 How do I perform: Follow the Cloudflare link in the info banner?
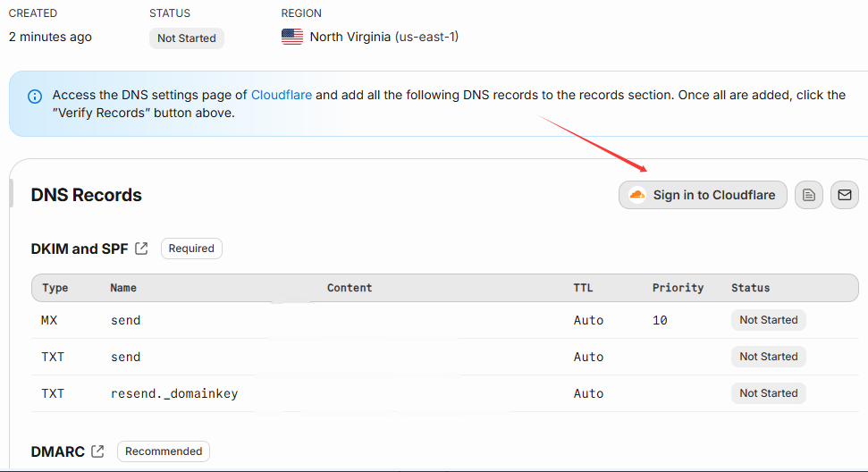point(282,95)
